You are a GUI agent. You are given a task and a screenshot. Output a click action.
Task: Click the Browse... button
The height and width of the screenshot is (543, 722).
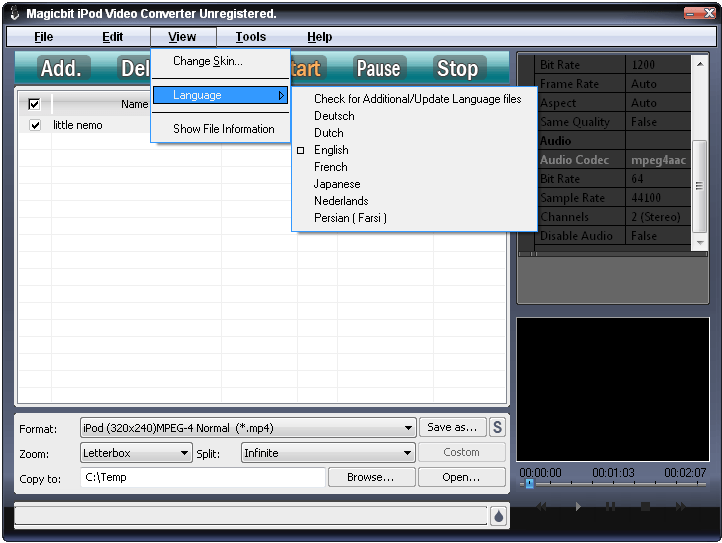click(371, 477)
